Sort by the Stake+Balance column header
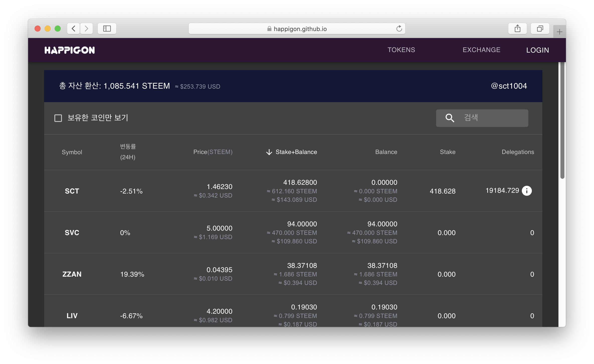Viewport: 594px width, 364px height. (296, 152)
